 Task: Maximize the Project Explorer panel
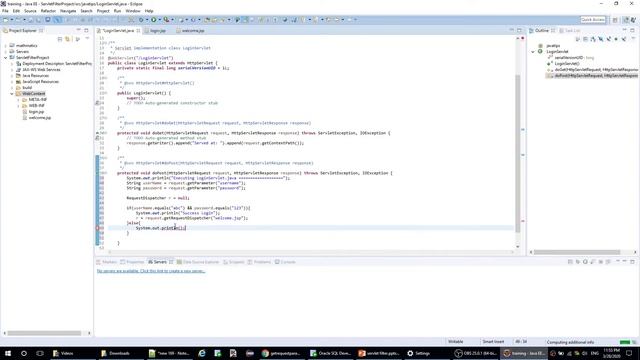pos(86,31)
